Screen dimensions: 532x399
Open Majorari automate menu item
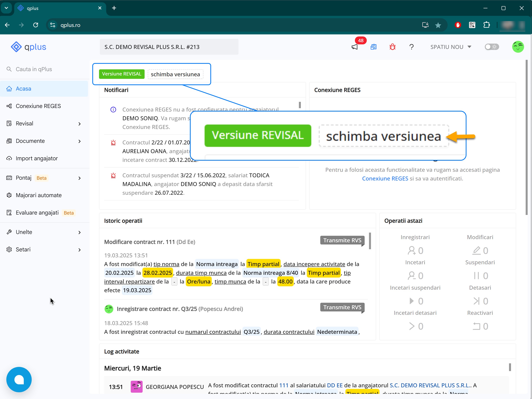(x=44, y=195)
